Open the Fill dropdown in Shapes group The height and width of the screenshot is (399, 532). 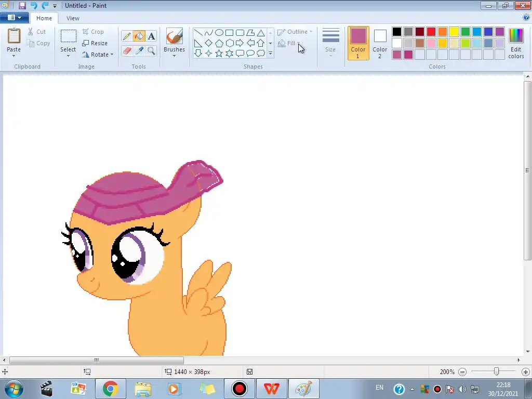tap(289, 43)
